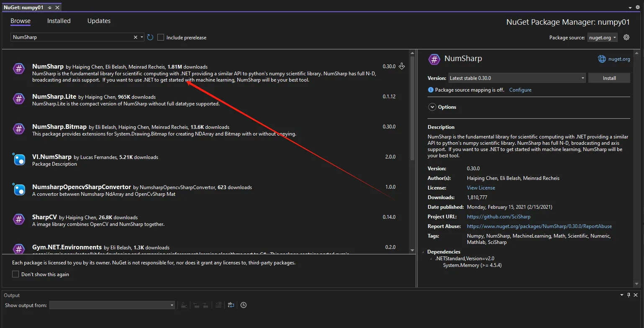Enable the Include prerelease checkbox
Image resolution: width=644 pixels, height=328 pixels.
tap(161, 37)
